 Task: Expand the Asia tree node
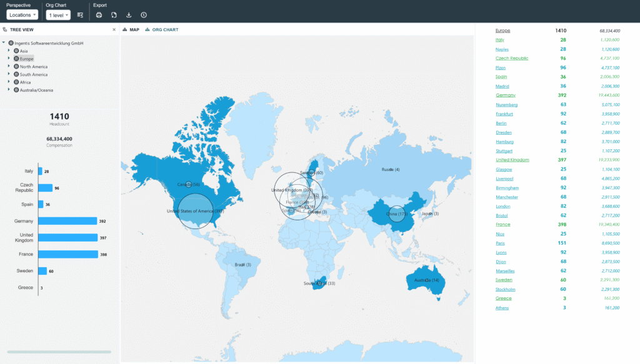click(x=9, y=51)
